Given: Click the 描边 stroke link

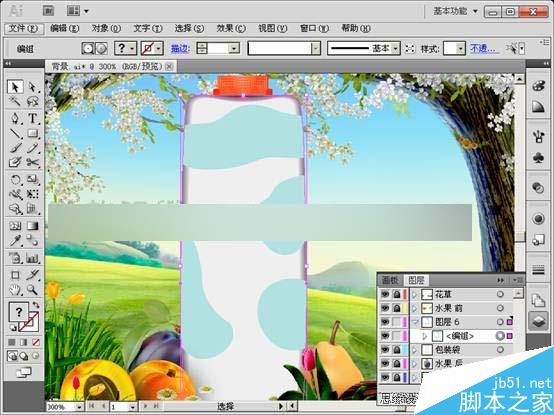Looking at the screenshot, I should (x=181, y=48).
